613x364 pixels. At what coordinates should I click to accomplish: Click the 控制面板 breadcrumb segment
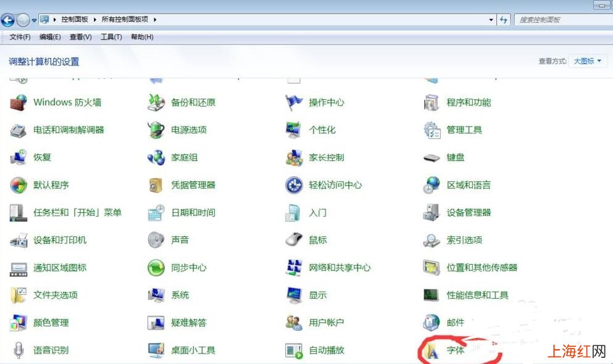pos(74,20)
